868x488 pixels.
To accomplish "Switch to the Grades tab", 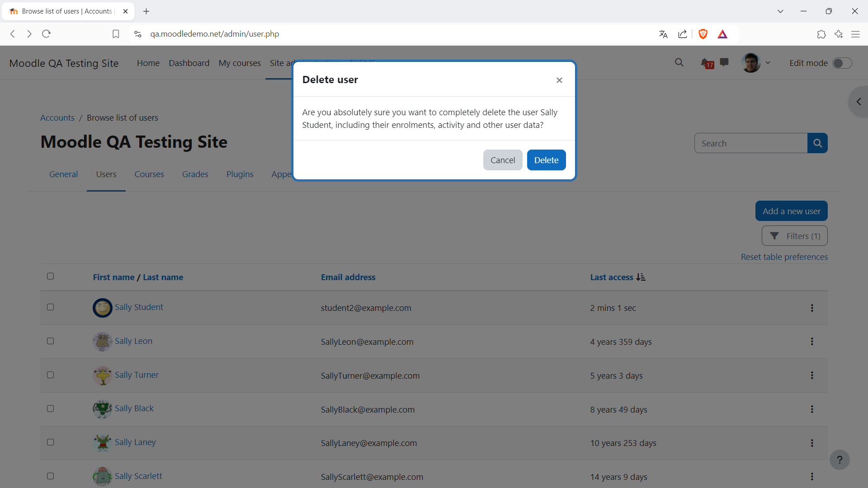I will (195, 174).
